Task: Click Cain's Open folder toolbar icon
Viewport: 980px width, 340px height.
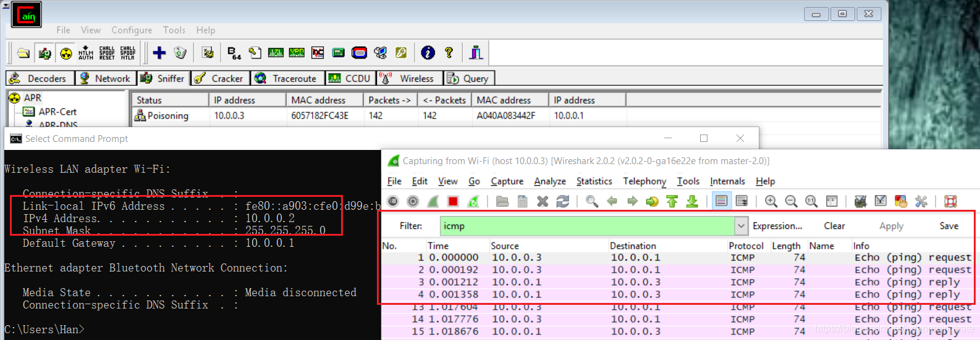Action: pyautogui.click(x=23, y=53)
